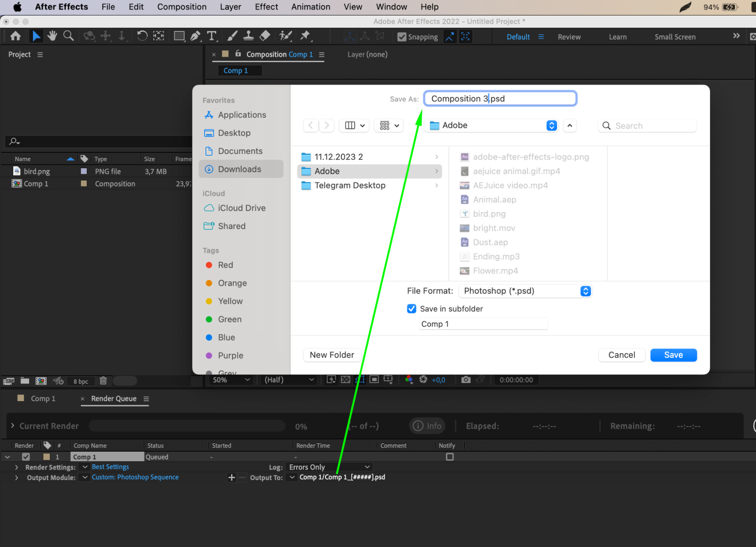Select the Zoom tool in toolbar
The image size is (756, 547).
point(68,36)
